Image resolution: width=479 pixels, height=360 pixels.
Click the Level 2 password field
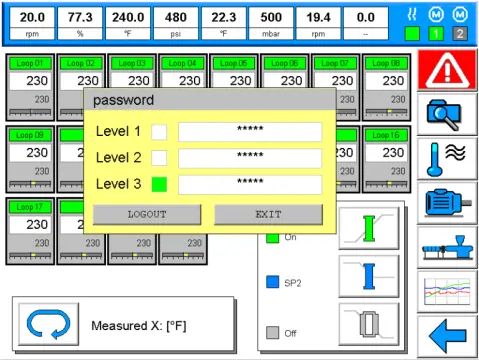click(x=250, y=158)
